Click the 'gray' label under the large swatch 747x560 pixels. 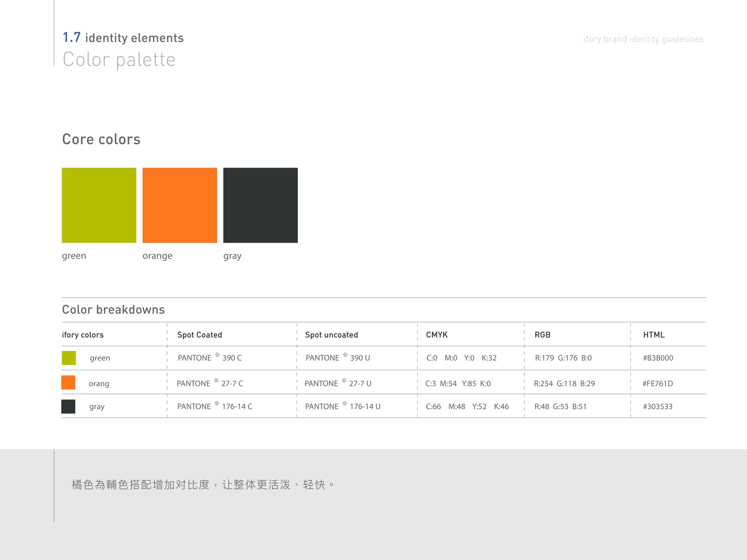[233, 256]
